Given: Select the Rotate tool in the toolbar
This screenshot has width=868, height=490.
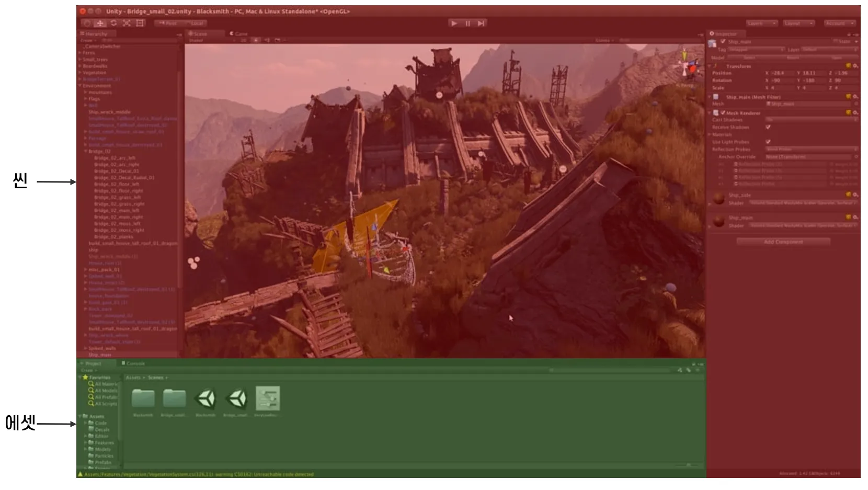Looking at the screenshot, I should (x=113, y=23).
